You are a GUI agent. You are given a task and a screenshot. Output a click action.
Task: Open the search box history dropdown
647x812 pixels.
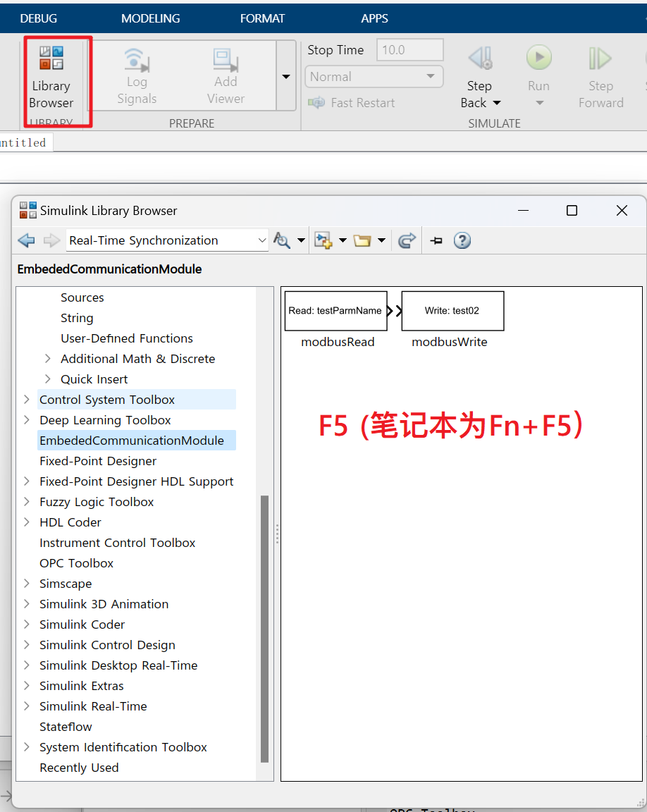click(262, 240)
